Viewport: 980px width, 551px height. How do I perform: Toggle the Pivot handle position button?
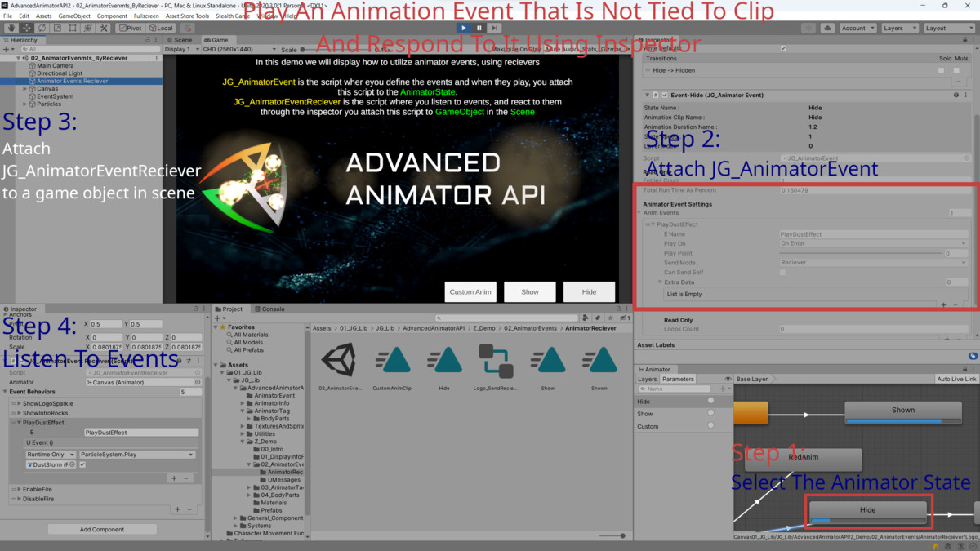(131, 28)
